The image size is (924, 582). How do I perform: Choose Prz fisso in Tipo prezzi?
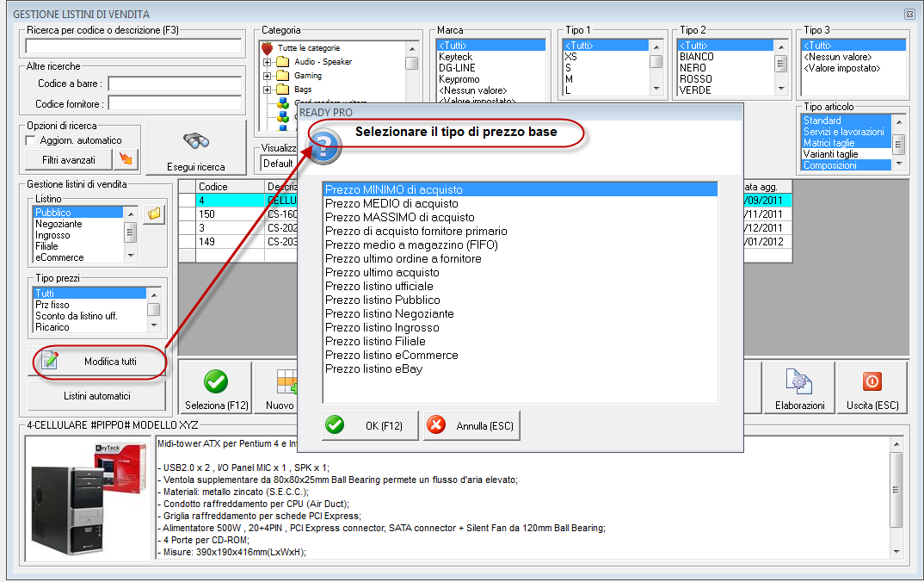click(90, 304)
